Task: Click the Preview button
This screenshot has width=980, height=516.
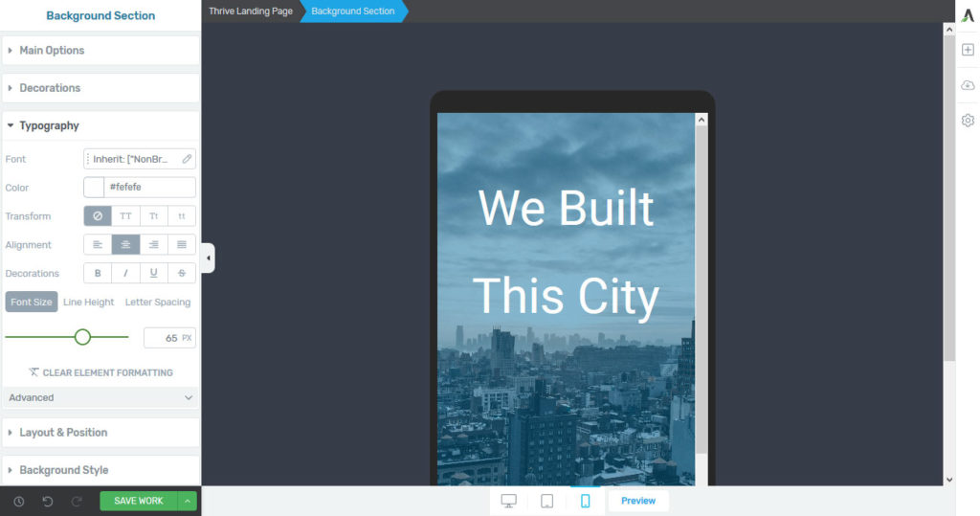Action: point(638,501)
